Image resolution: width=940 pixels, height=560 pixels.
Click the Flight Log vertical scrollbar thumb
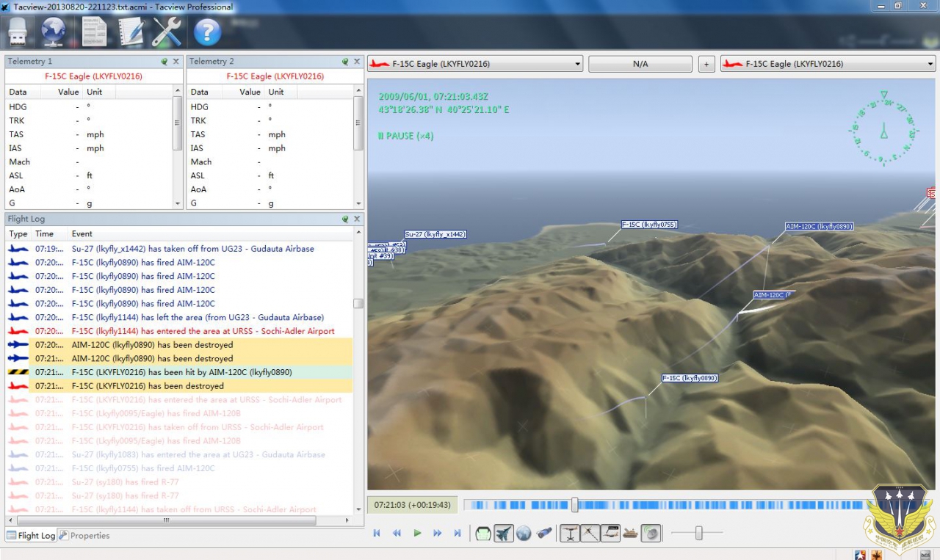[x=358, y=303]
